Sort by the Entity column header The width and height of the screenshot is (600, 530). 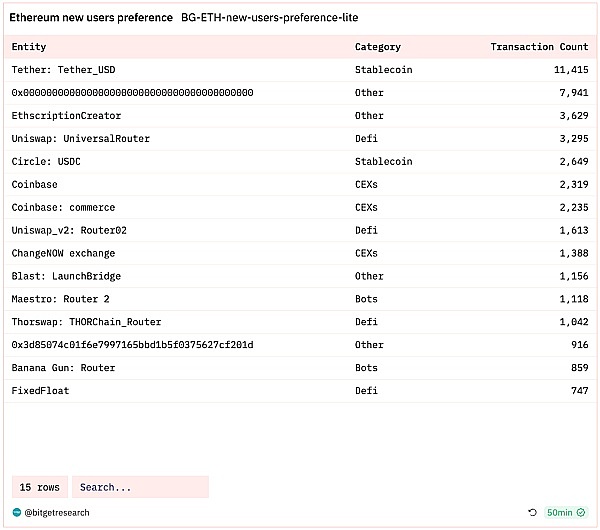click(29, 47)
